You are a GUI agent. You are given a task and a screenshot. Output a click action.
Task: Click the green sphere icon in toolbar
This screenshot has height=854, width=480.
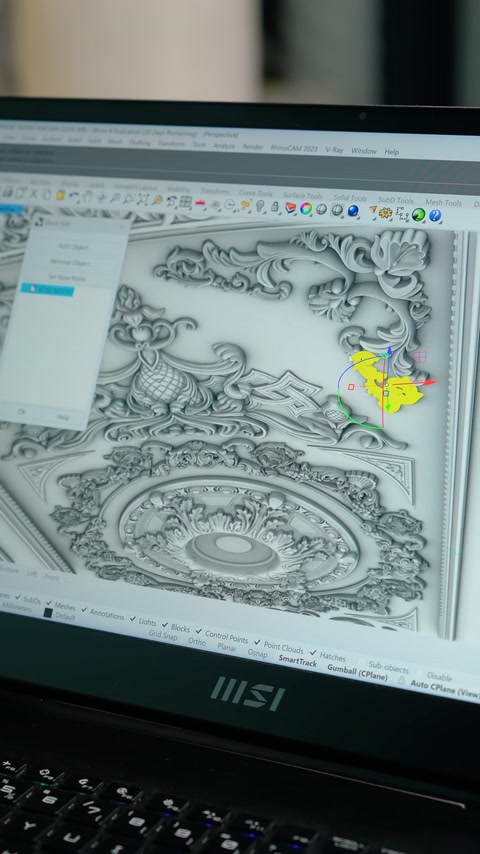418,214
